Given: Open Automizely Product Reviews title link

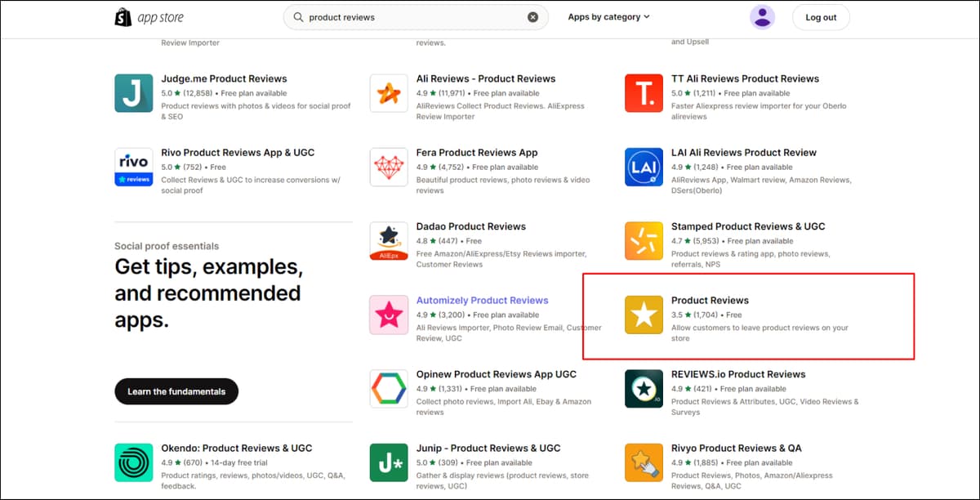Looking at the screenshot, I should pyautogui.click(x=483, y=301).
